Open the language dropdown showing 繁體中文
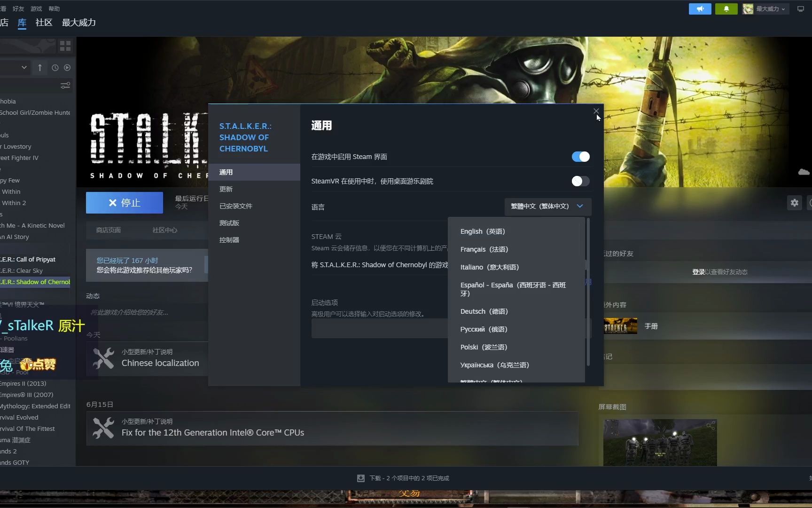The height and width of the screenshot is (508, 812). click(547, 206)
